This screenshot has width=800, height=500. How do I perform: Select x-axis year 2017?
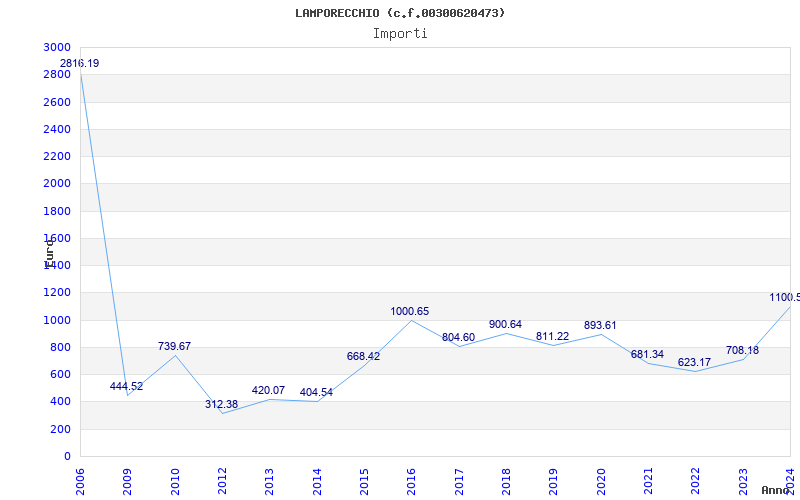[459, 481]
